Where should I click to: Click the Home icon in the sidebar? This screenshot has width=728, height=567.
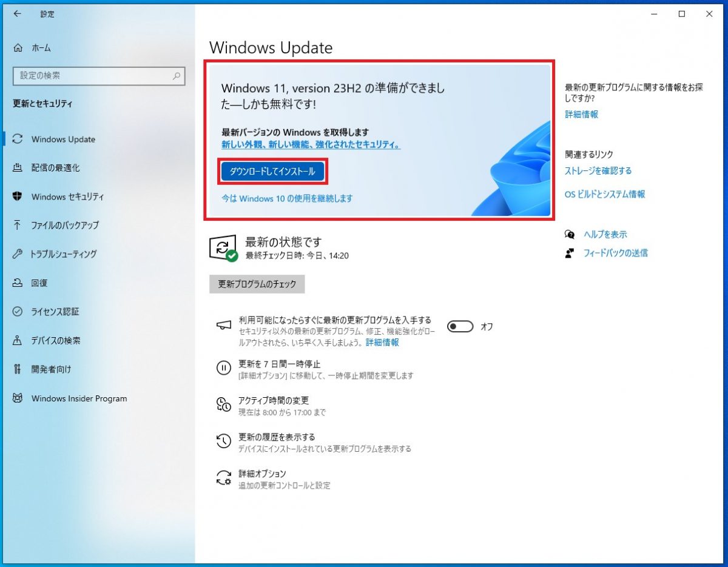18,48
